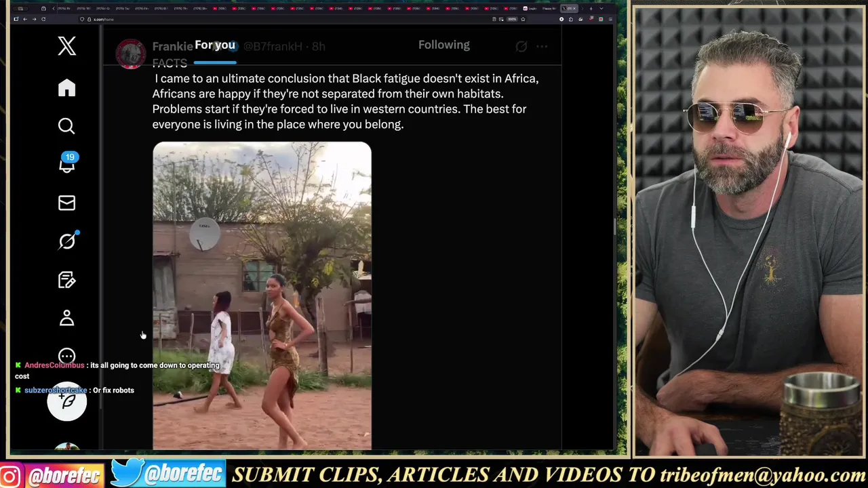Open the Home feed icon
This screenshot has height=488, width=868.
coord(66,88)
